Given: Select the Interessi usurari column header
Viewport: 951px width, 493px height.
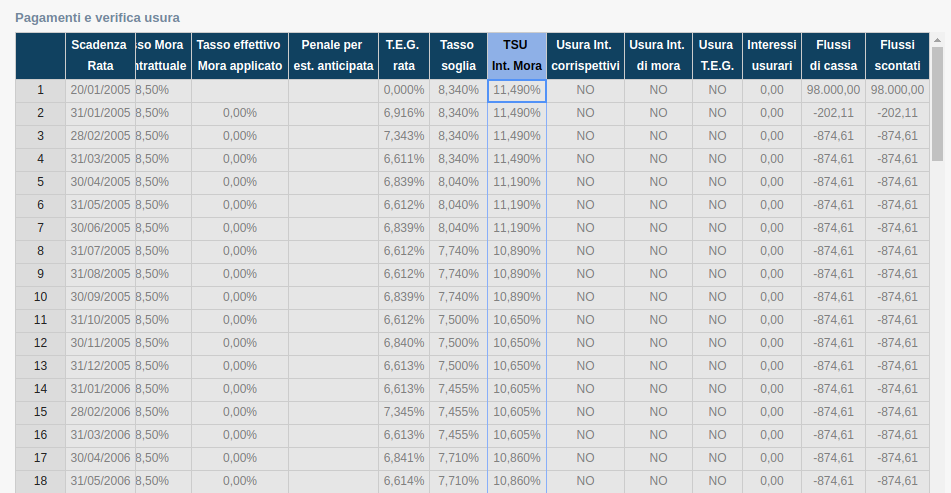Looking at the screenshot, I should pyautogui.click(x=771, y=56).
